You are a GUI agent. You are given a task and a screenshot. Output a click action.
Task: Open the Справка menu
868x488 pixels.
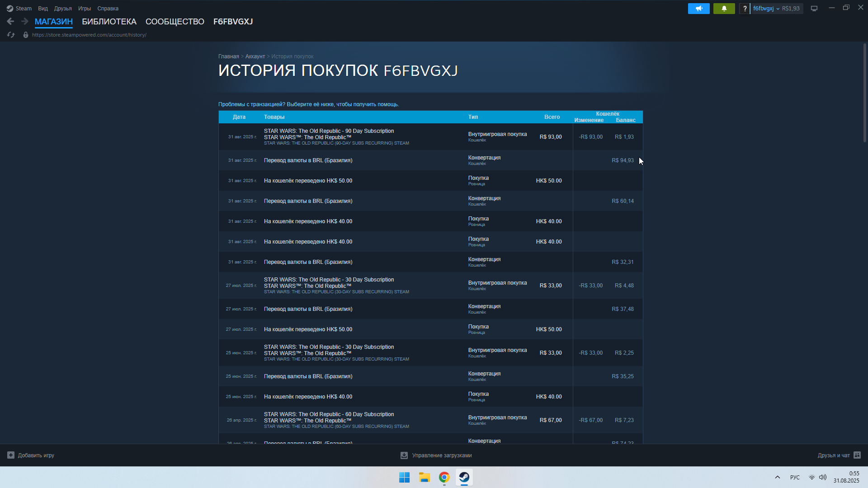pos(108,9)
